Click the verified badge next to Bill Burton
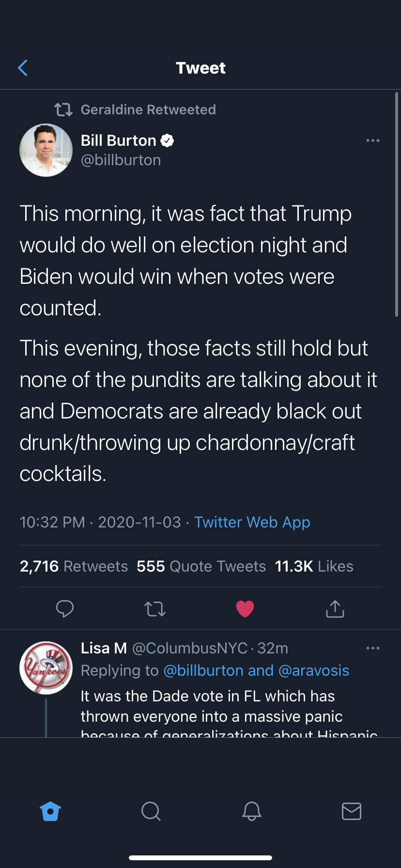Image resolution: width=401 pixels, height=868 pixels. (167, 140)
